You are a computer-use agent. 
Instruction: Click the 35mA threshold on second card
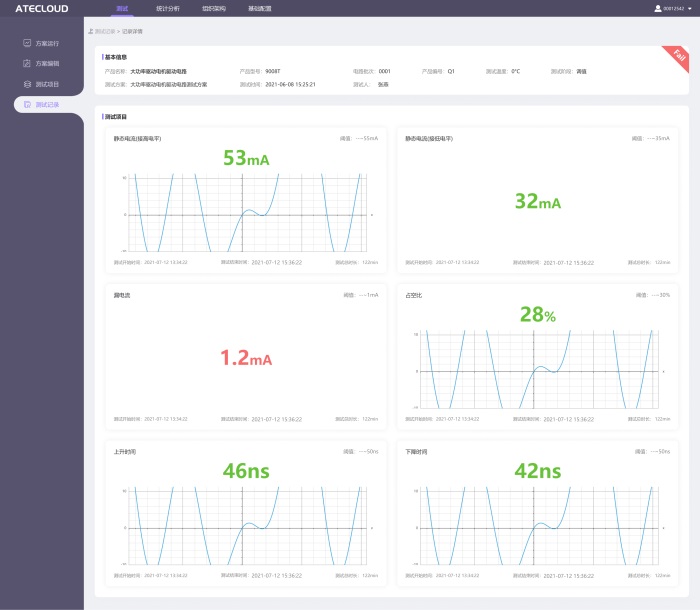tap(658, 138)
